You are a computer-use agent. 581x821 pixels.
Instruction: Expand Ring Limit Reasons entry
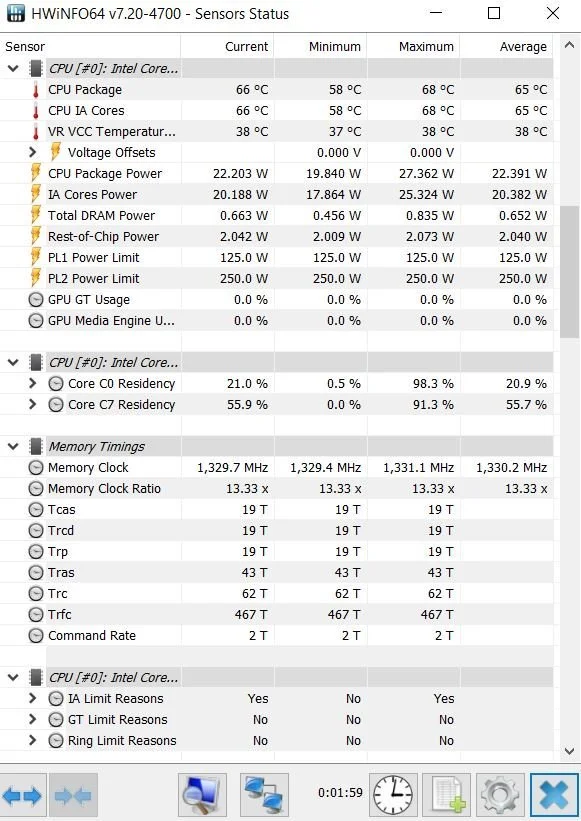coord(32,740)
